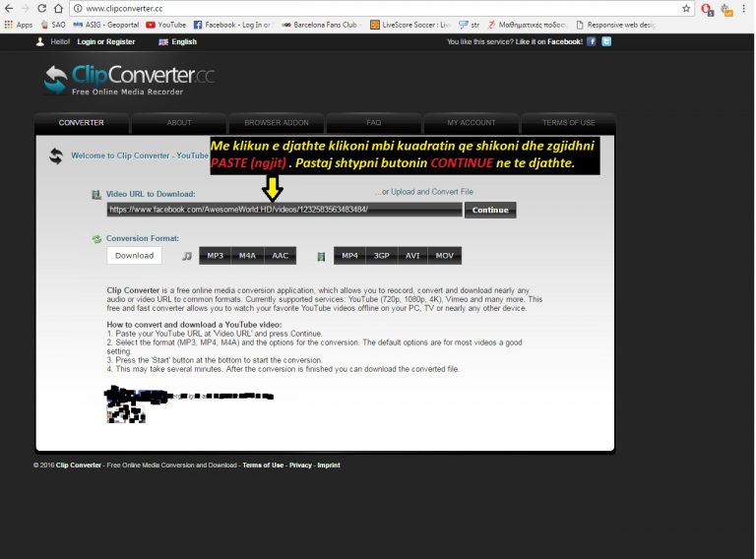
Task: Click the Video URL to Download field
Action: pyautogui.click(x=284, y=210)
